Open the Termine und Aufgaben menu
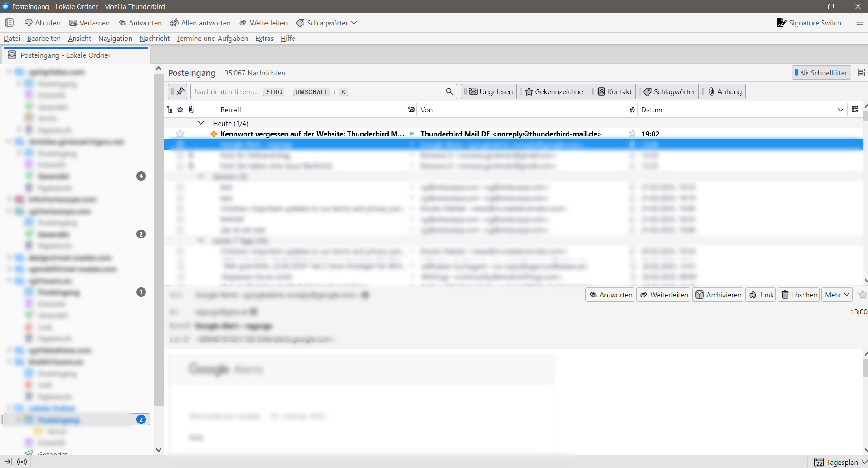 click(212, 39)
